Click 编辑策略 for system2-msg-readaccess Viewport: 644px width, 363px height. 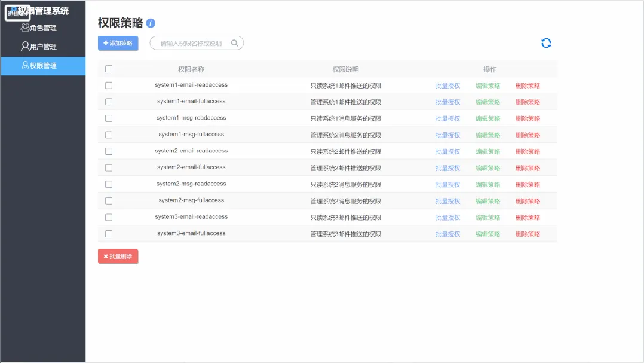point(488,185)
